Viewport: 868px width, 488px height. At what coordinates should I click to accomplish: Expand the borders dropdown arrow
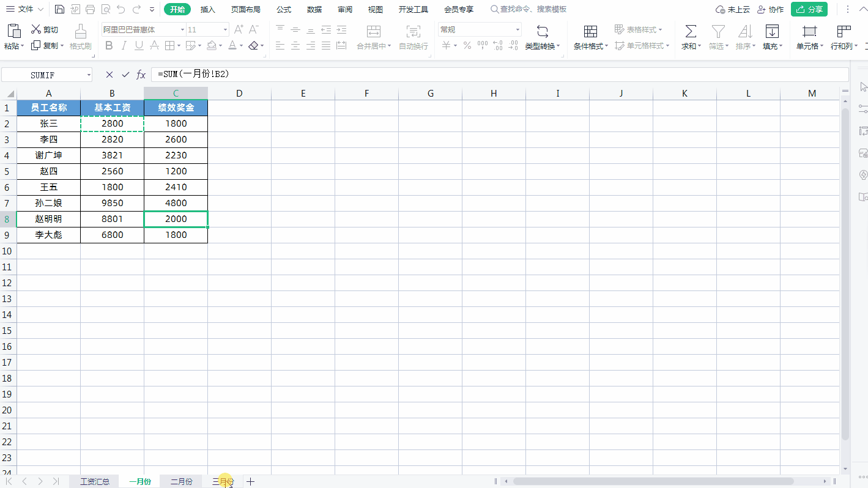(x=179, y=45)
